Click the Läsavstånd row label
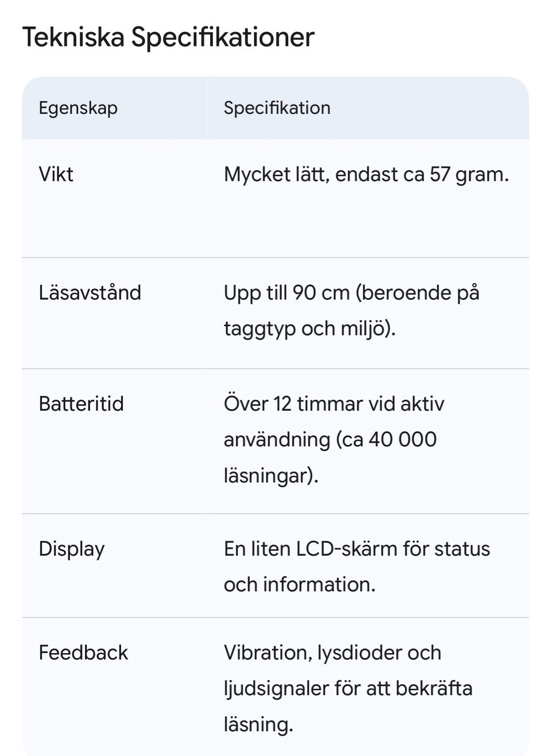Screen dimensions: 551x756 tap(90, 292)
